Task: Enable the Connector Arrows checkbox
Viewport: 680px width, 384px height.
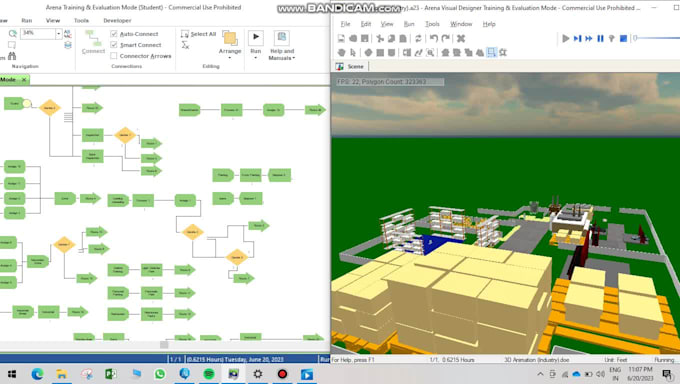Action: [x=114, y=56]
